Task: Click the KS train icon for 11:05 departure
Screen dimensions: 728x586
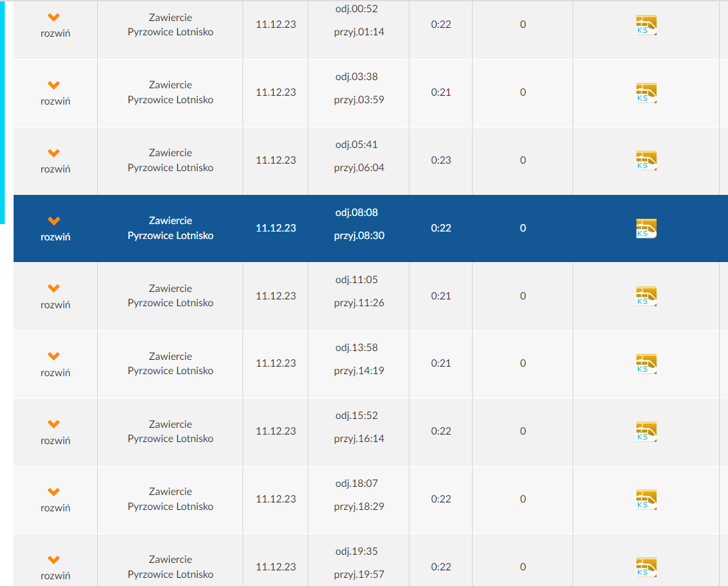Action: 646,296
